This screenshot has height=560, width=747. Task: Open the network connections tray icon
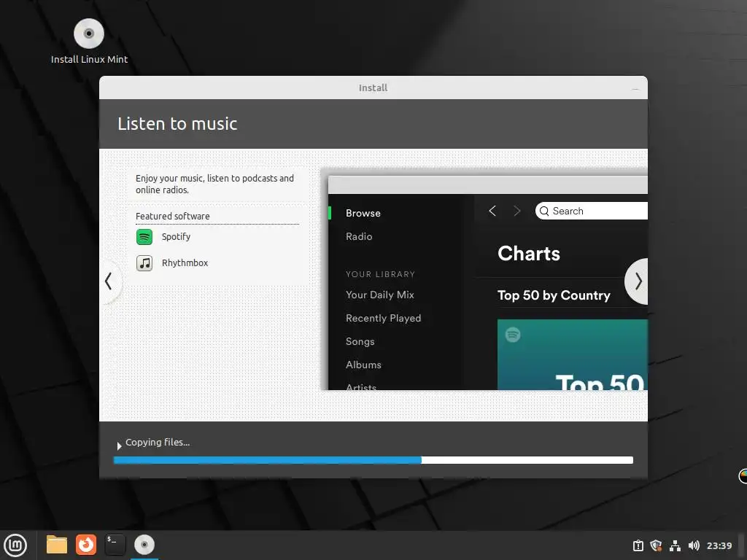pos(675,545)
